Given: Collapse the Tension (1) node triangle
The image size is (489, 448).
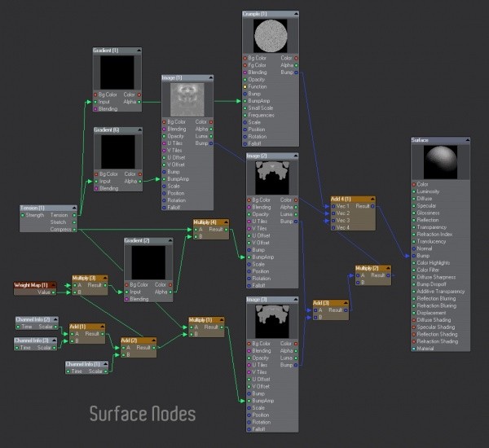Looking at the screenshot, I should [x=74, y=208].
